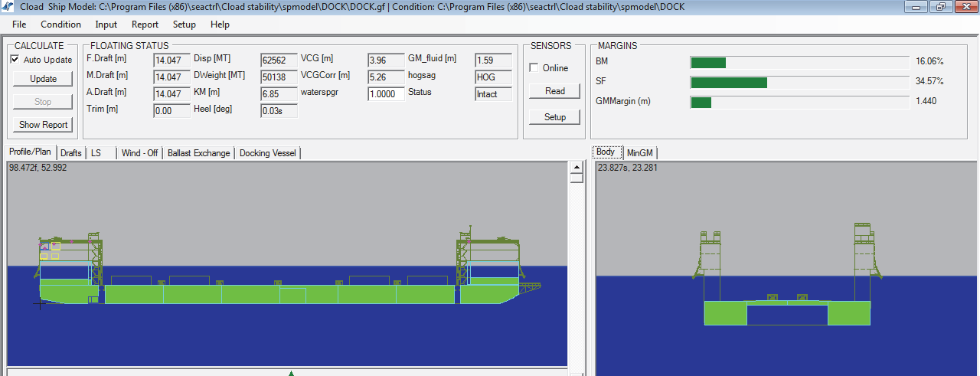Click the SF margin progress bar
Screen dimensions: 980x376
click(799, 82)
